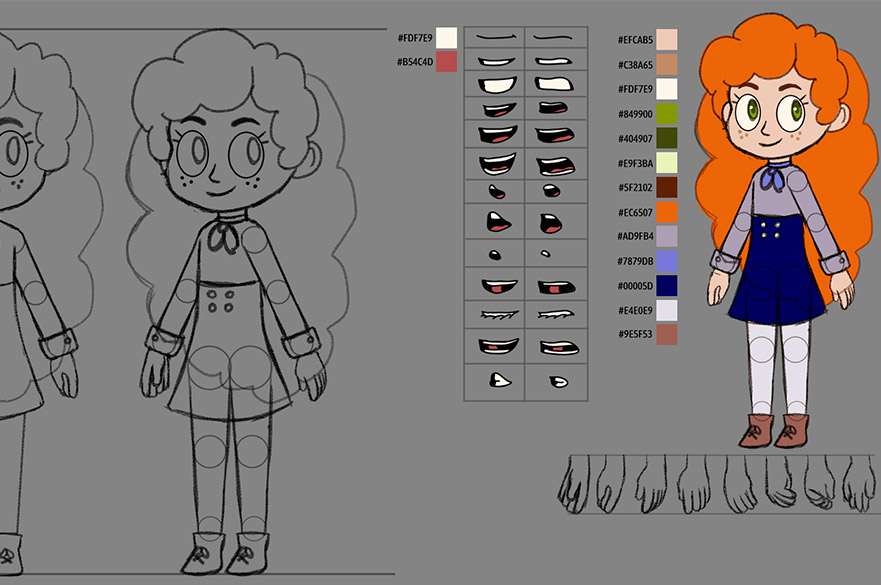Pick the #B54C4D red swatch

pos(447,62)
